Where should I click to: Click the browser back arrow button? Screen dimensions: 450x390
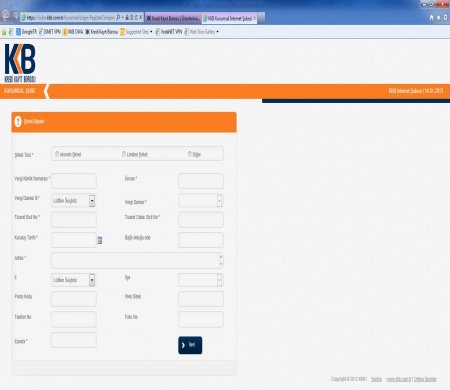[5, 16]
